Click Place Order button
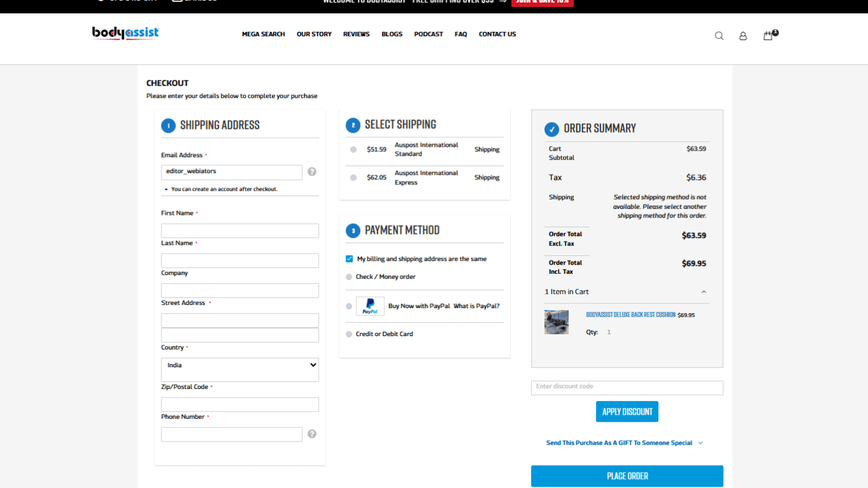This screenshot has height=488, width=868. 627,476
